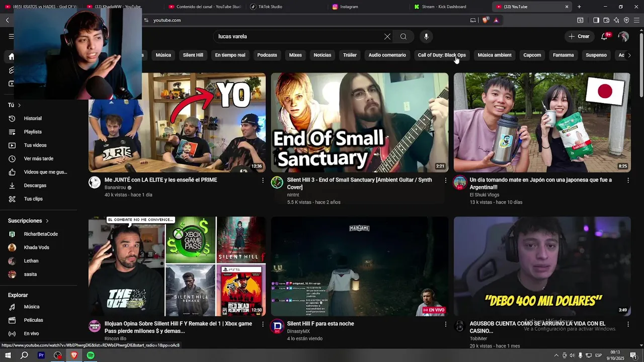Select the Capcom chip

pos(532,55)
